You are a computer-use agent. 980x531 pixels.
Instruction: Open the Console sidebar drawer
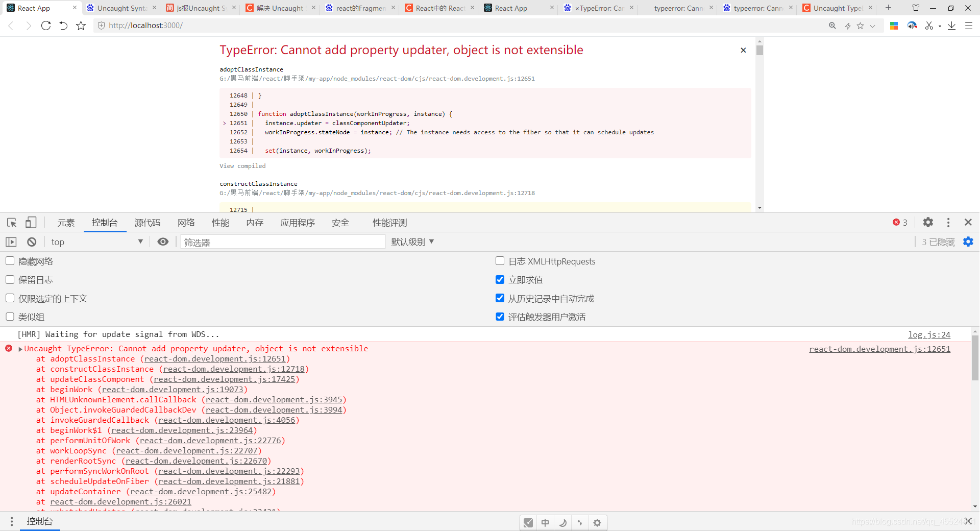point(40,521)
